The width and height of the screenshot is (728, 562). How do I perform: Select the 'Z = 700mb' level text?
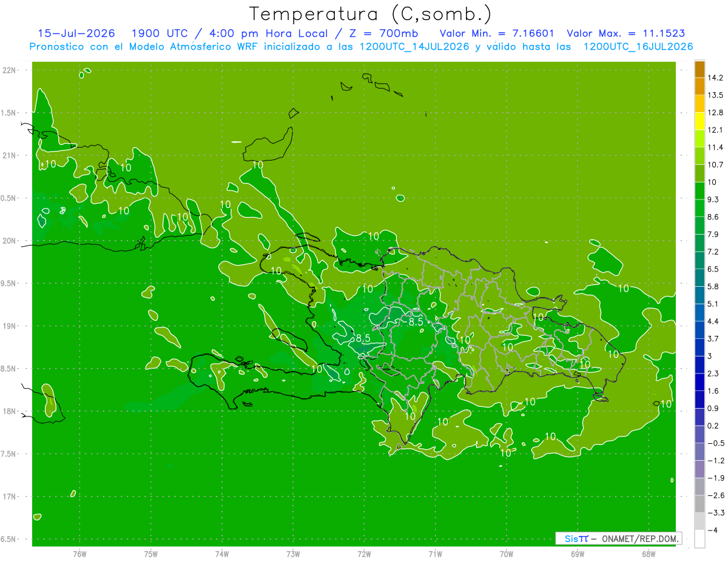tap(385, 33)
